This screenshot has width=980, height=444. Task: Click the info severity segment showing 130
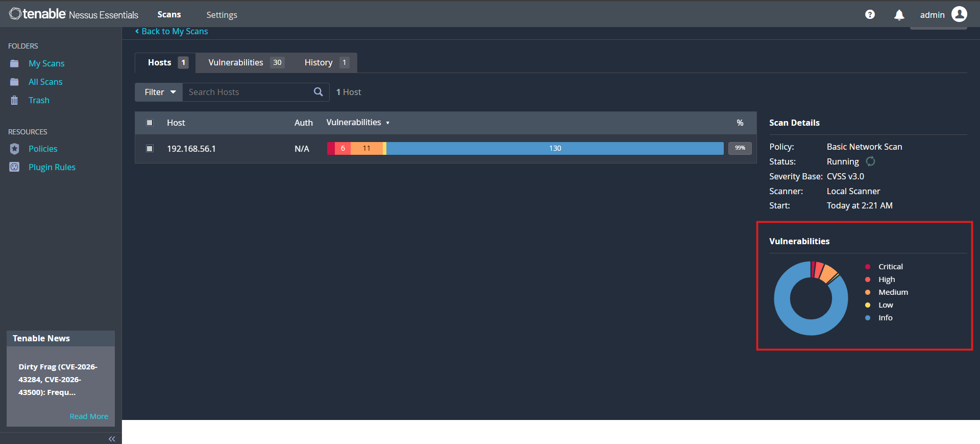point(555,148)
